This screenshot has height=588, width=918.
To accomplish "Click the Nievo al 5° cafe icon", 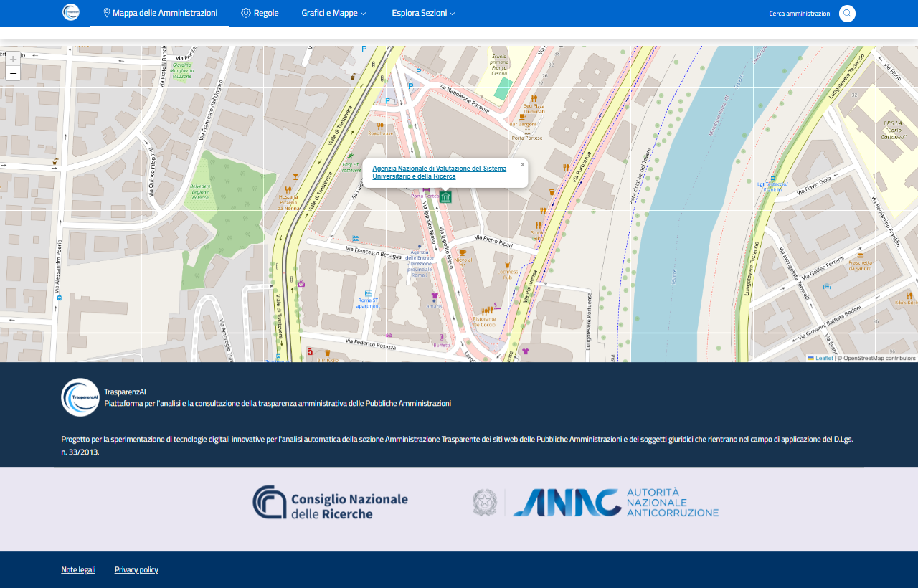I will (x=463, y=252).
